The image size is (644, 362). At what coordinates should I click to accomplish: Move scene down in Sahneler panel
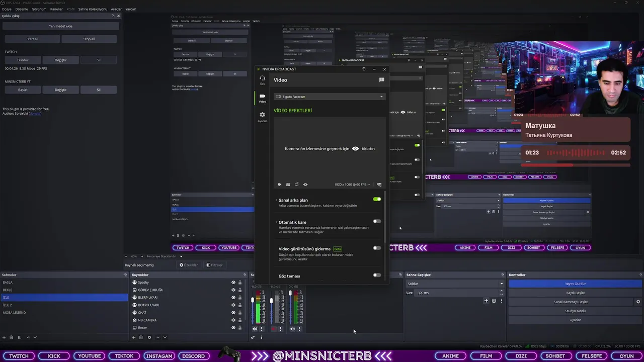(35, 337)
